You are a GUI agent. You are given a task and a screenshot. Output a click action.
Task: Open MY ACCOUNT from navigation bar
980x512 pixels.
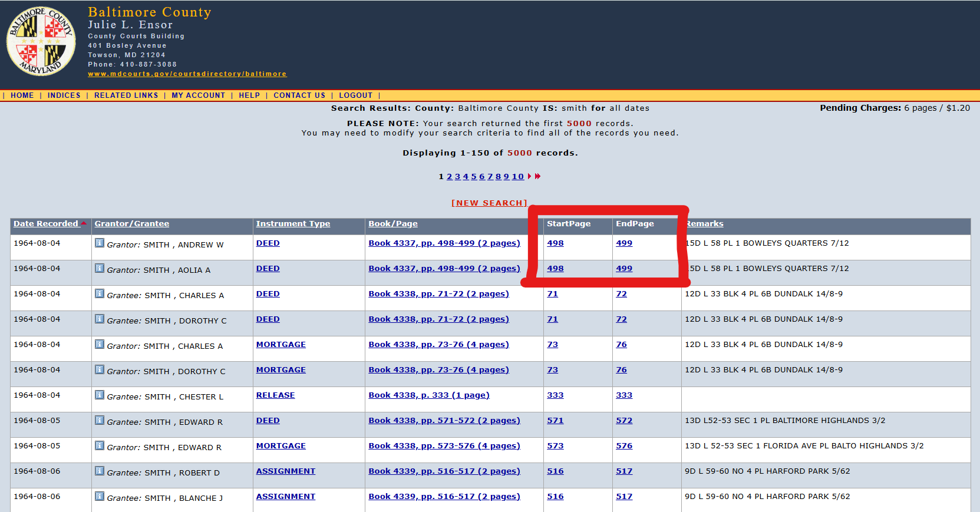pos(198,95)
